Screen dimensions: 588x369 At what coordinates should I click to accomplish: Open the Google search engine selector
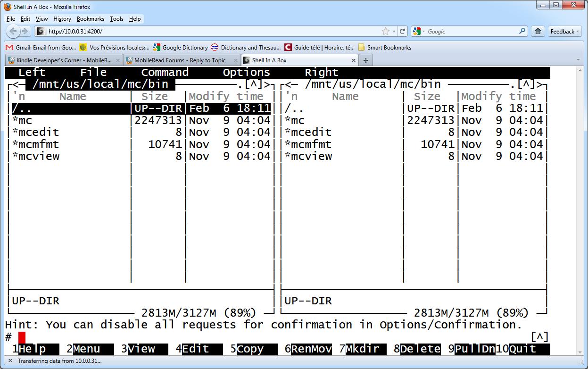(x=419, y=31)
